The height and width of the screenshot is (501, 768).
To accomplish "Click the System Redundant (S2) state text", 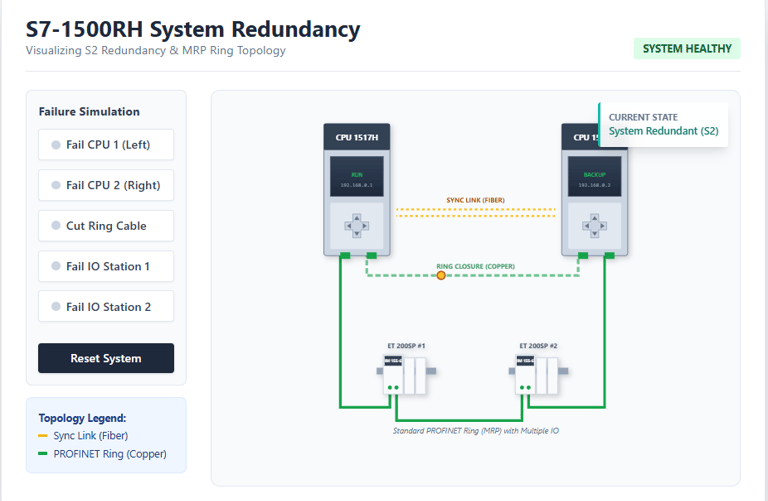I will tap(663, 131).
